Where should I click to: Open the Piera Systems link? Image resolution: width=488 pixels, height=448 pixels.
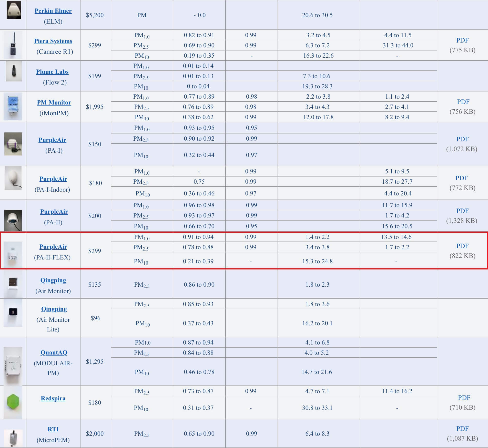coord(53,41)
